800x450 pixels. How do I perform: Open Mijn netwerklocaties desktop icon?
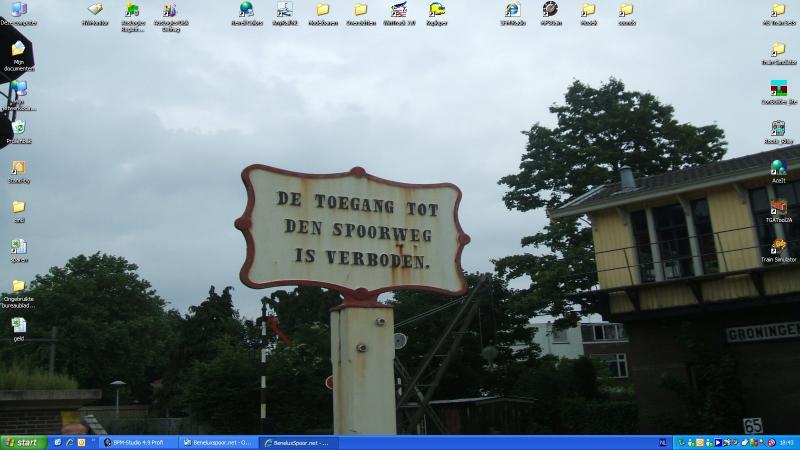(18, 96)
